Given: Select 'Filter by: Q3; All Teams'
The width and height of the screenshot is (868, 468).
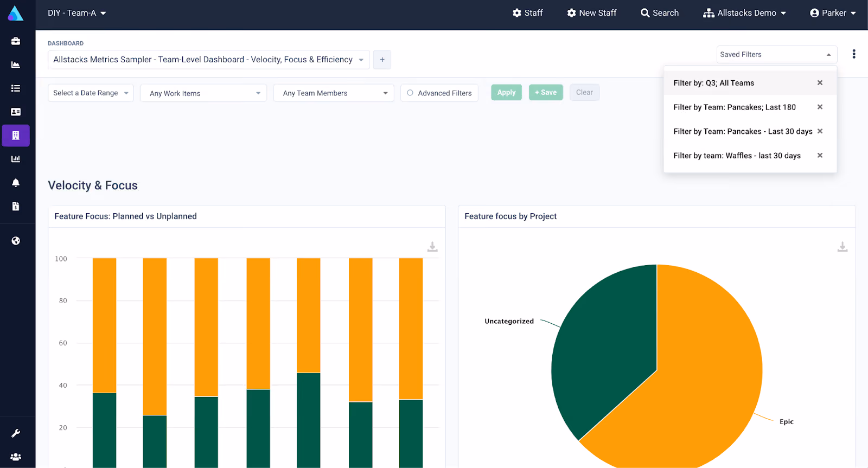Looking at the screenshot, I should 714,83.
